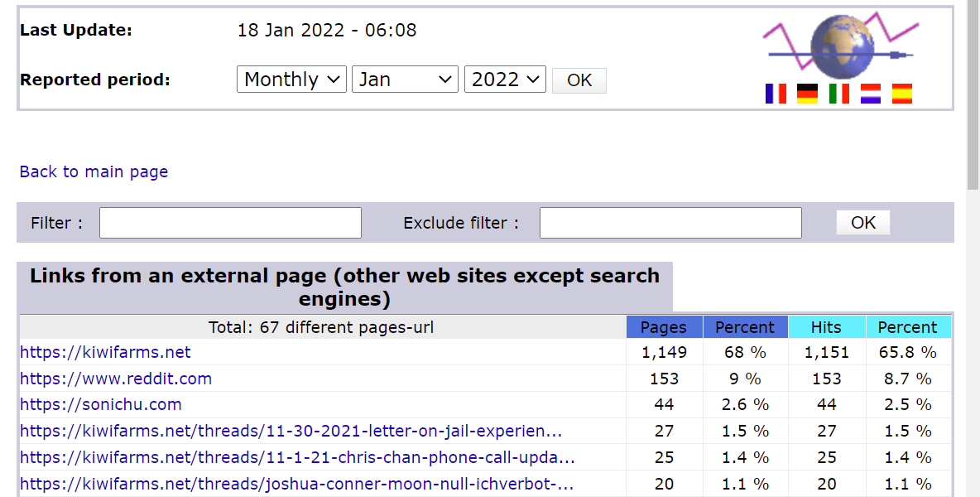Click the 8.7 % hits percent cell
Screen dimensions: 980x497
click(x=907, y=379)
